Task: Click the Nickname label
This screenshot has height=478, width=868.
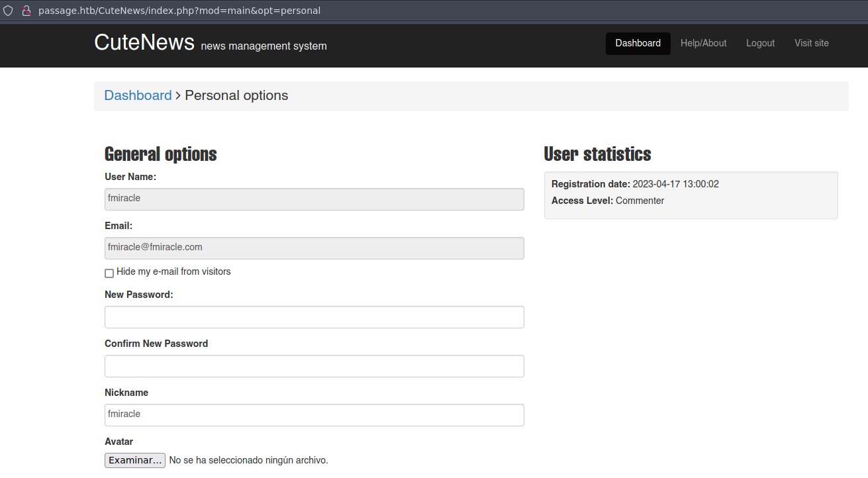Action: (126, 393)
